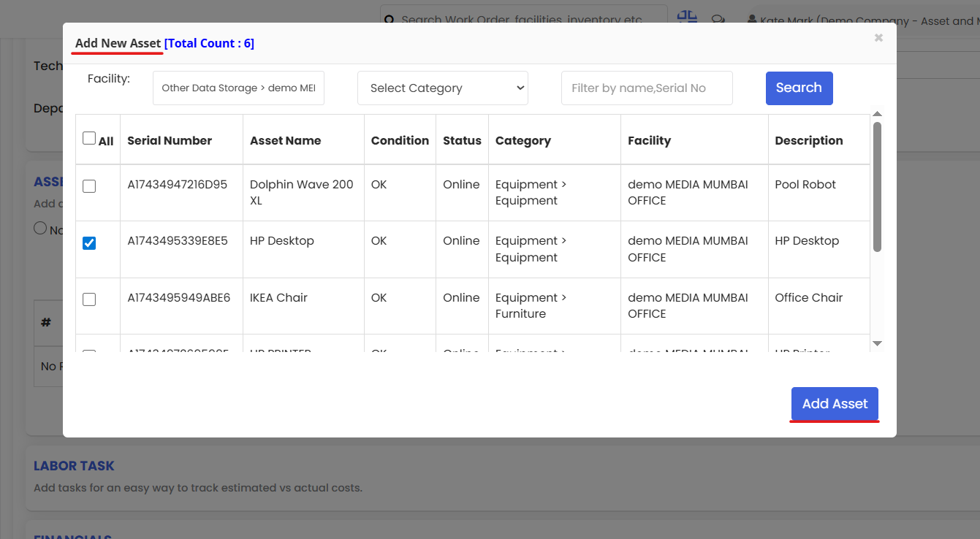Click the asset table vertical scrollbar thumb
Screen dimensions: 980x539
pos(878,187)
